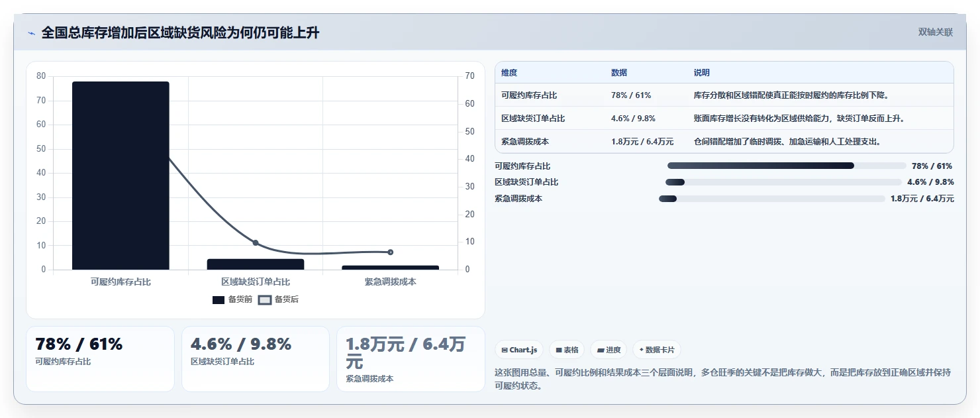This screenshot has height=418, width=980.
Task: Click the 可履约库存占比 bar in the chart
Action: [121, 176]
